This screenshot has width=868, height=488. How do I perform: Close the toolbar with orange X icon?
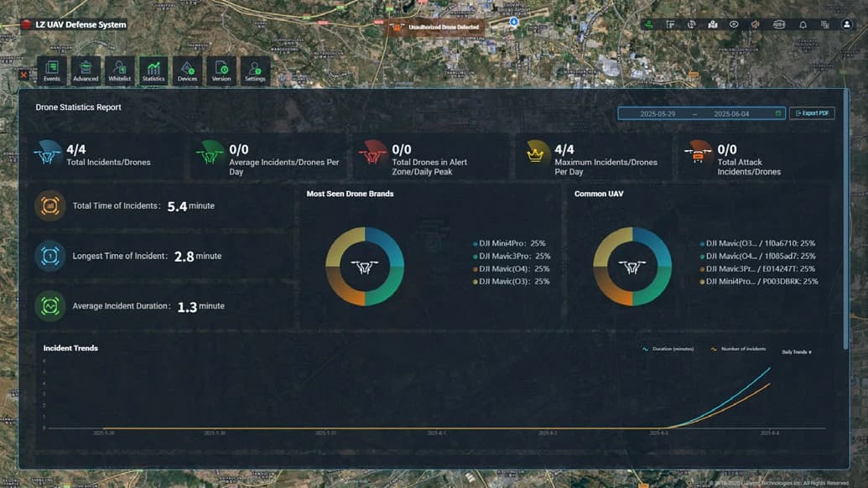pyautogui.click(x=23, y=75)
